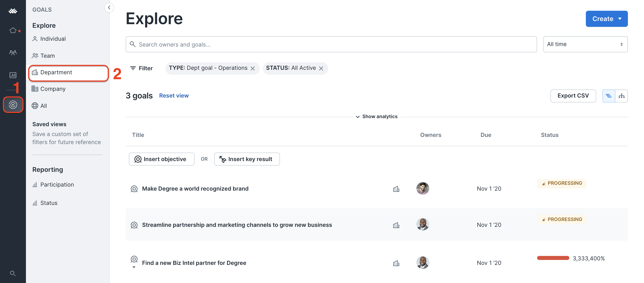Click the search magnifier in left rail
The image size is (644, 283).
pyautogui.click(x=13, y=273)
